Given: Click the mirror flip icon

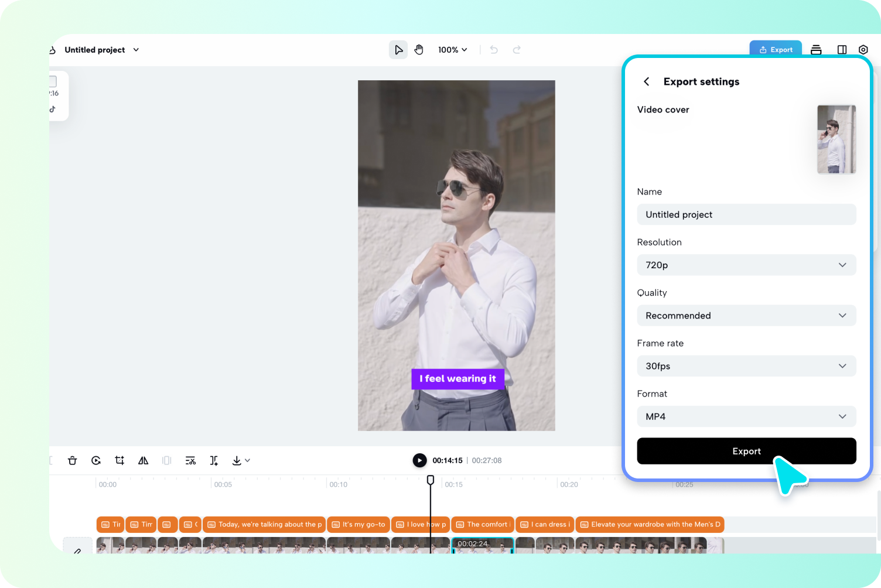Looking at the screenshot, I should (x=143, y=460).
